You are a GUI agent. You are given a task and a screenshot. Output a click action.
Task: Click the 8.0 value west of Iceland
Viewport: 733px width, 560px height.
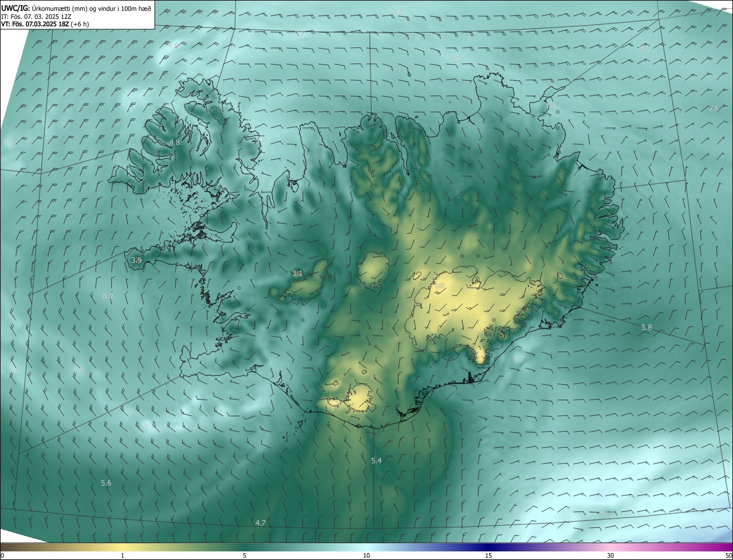(108, 295)
